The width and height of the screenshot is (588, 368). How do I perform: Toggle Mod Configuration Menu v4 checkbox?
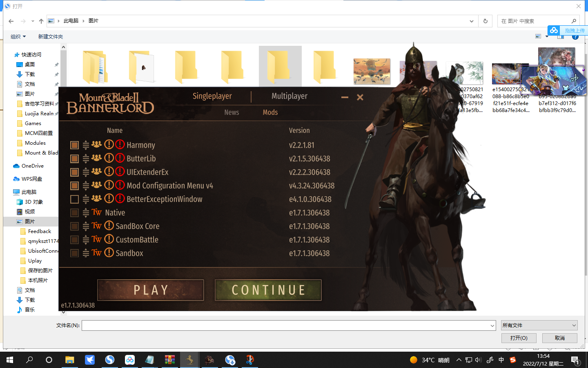(x=74, y=186)
